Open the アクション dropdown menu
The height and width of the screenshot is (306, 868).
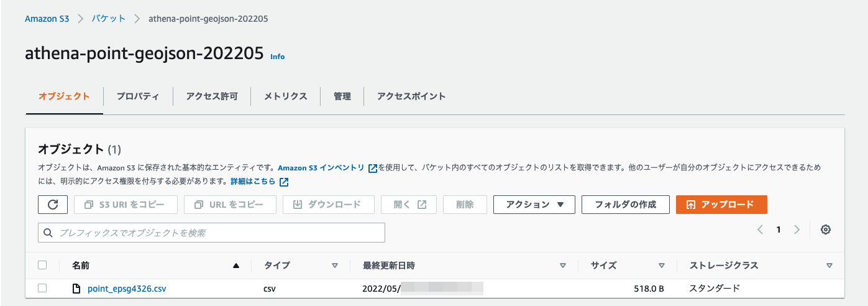point(534,205)
